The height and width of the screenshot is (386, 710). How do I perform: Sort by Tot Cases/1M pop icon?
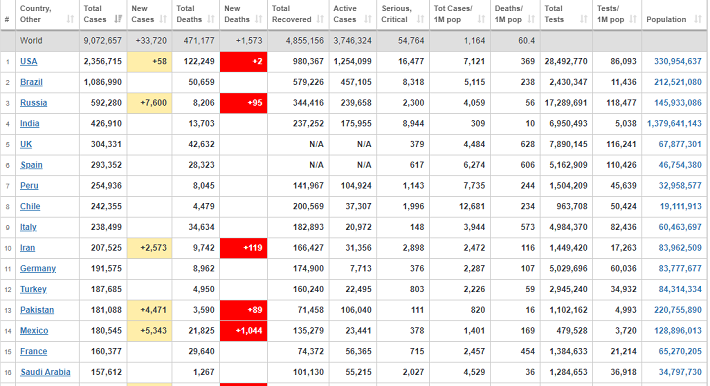[x=481, y=19]
